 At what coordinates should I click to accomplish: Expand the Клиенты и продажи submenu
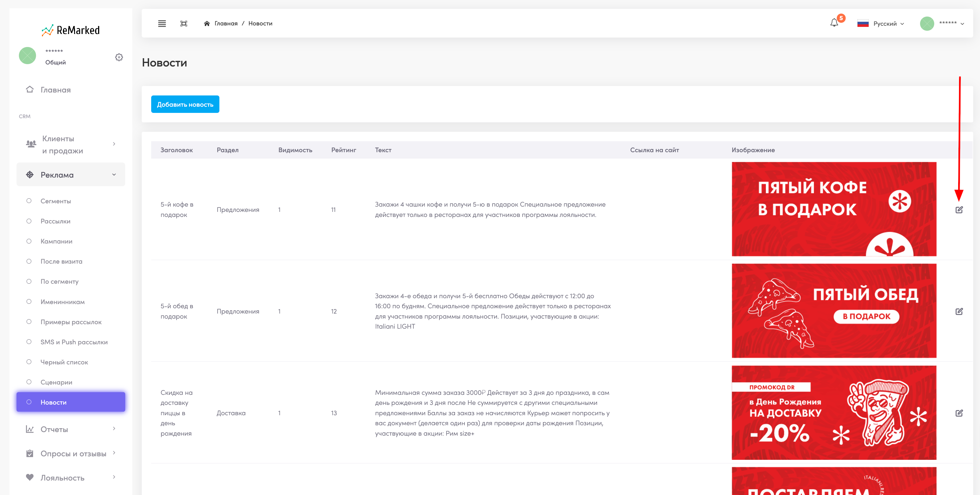[x=114, y=144]
